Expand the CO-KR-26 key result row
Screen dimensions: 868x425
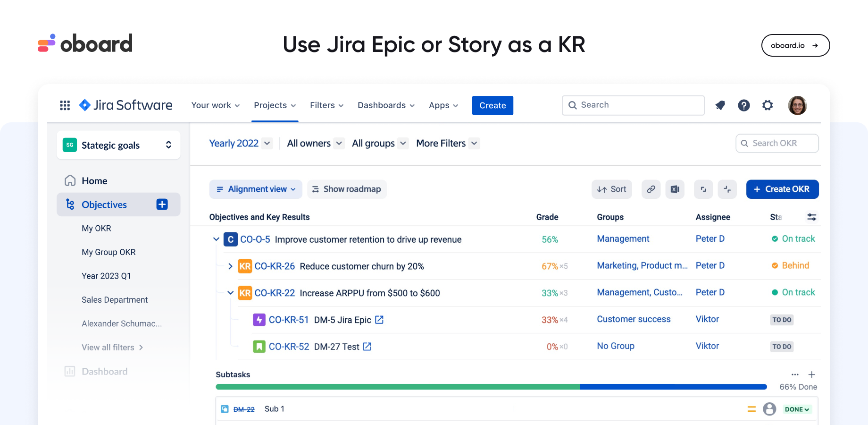click(230, 266)
